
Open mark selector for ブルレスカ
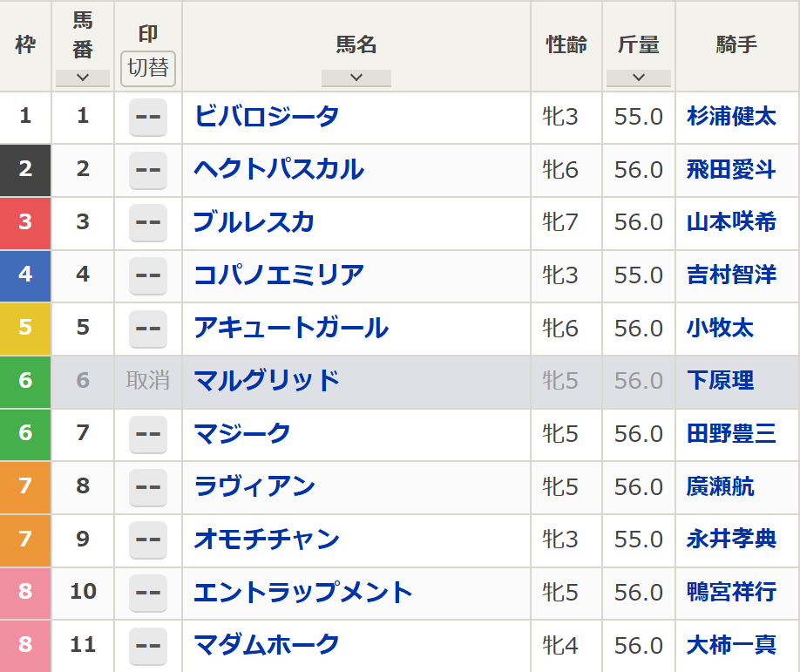pyautogui.click(x=148, y=223)
